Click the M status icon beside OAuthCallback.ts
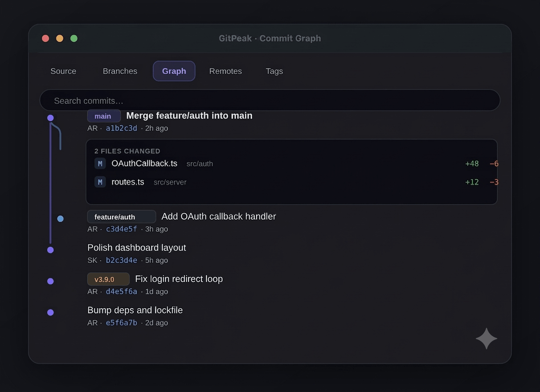The height and width of the screenshot is (392, 540). pos(100,163)
